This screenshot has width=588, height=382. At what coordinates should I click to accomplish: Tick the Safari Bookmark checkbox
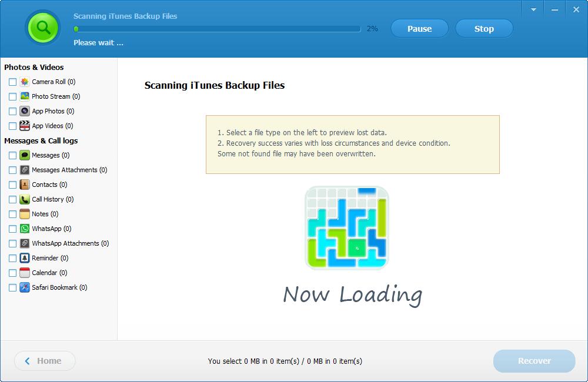[13, 287]
